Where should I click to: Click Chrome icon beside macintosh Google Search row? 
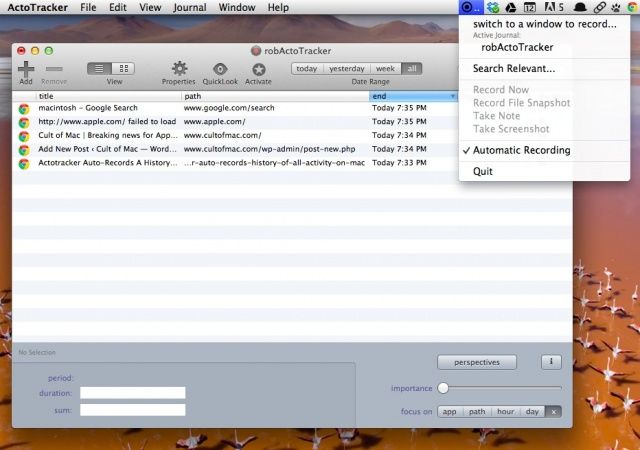24,109
